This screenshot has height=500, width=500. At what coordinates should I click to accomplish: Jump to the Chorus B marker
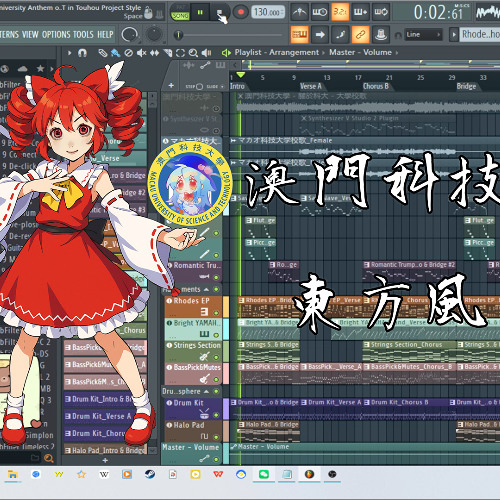pos(376,86)
